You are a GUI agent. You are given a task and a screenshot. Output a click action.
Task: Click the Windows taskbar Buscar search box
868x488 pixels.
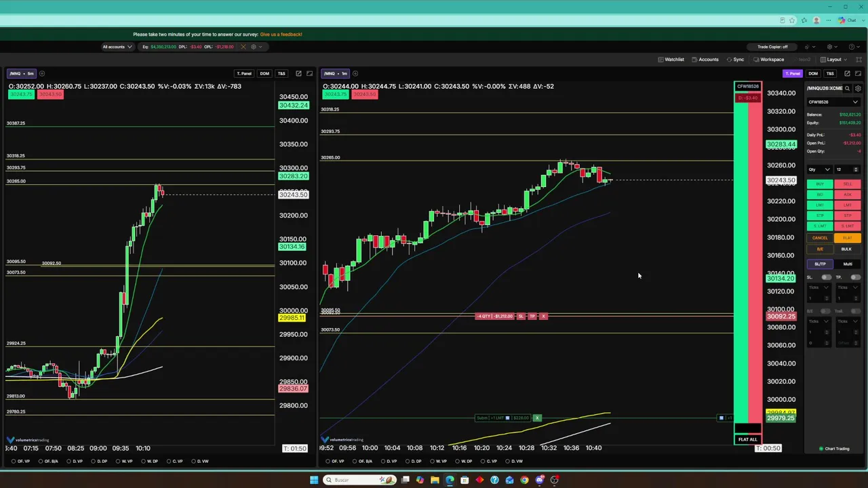tap(359, 480)
